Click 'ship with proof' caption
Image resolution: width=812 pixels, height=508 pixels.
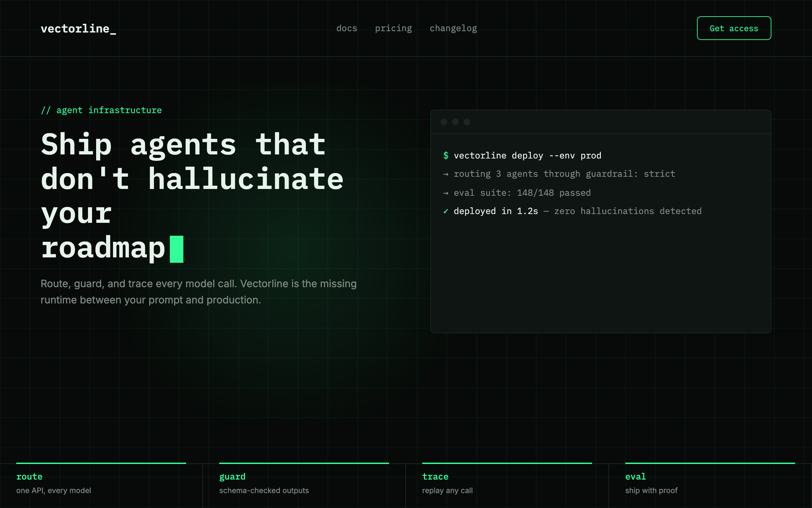651,490
